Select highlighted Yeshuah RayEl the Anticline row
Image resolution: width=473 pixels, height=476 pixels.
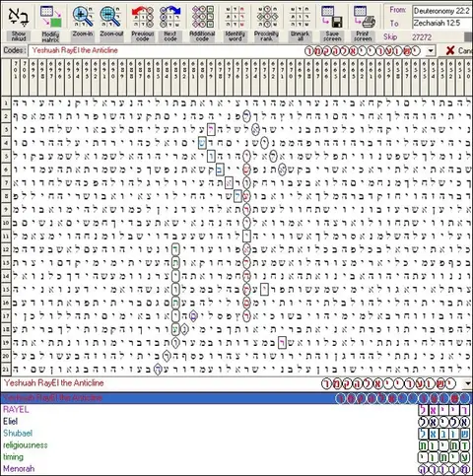click(x=236, y=398)
